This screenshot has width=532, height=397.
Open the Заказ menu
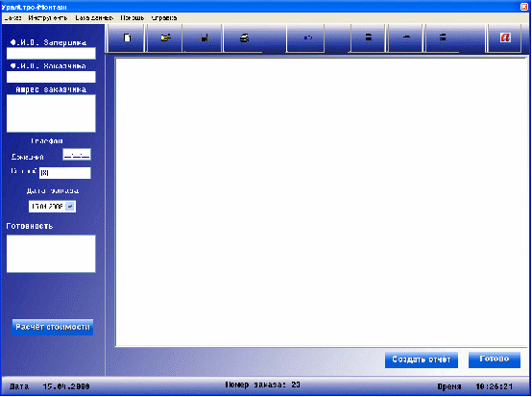point(12,18)
